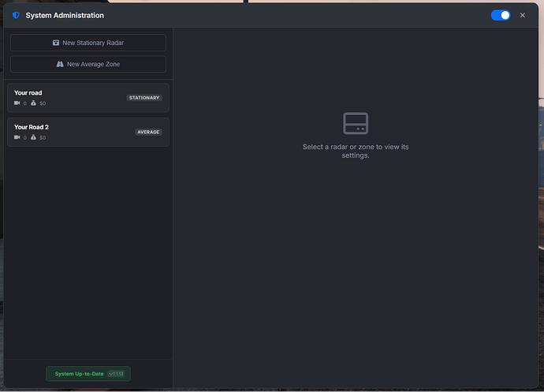The width and height of the screenshot is (544, 392).
Task: Close the System Administration window
Action: (x=523, y=15)
